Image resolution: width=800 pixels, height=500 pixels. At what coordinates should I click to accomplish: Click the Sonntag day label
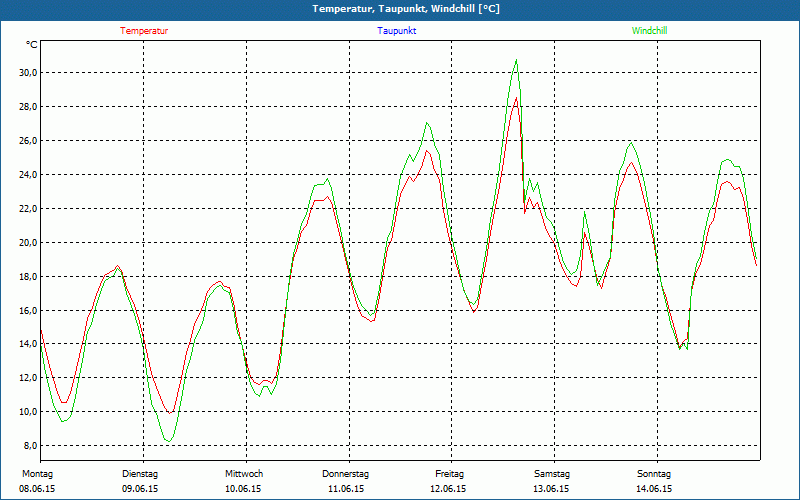[654, 474]
